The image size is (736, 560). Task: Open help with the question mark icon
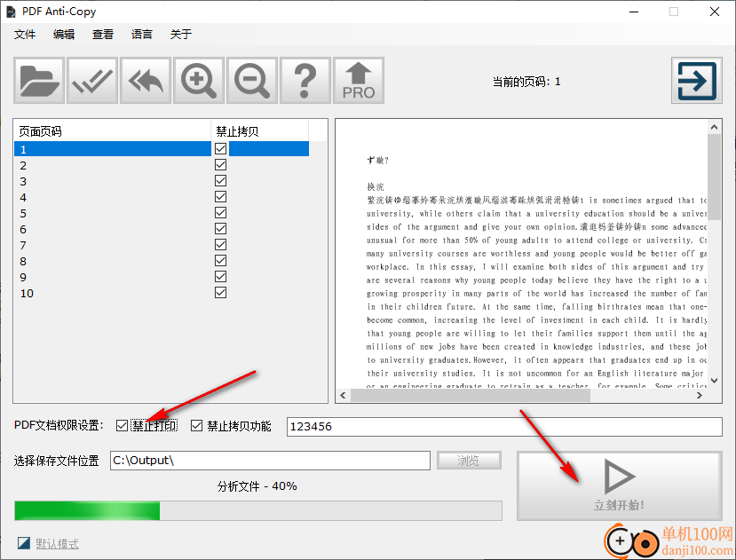(x=305, y=80)
